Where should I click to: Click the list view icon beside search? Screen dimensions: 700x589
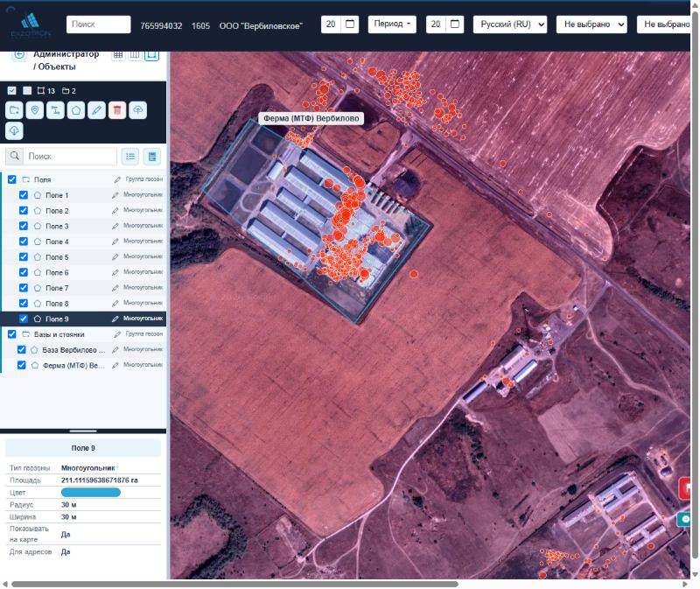[x=130, y=157]
